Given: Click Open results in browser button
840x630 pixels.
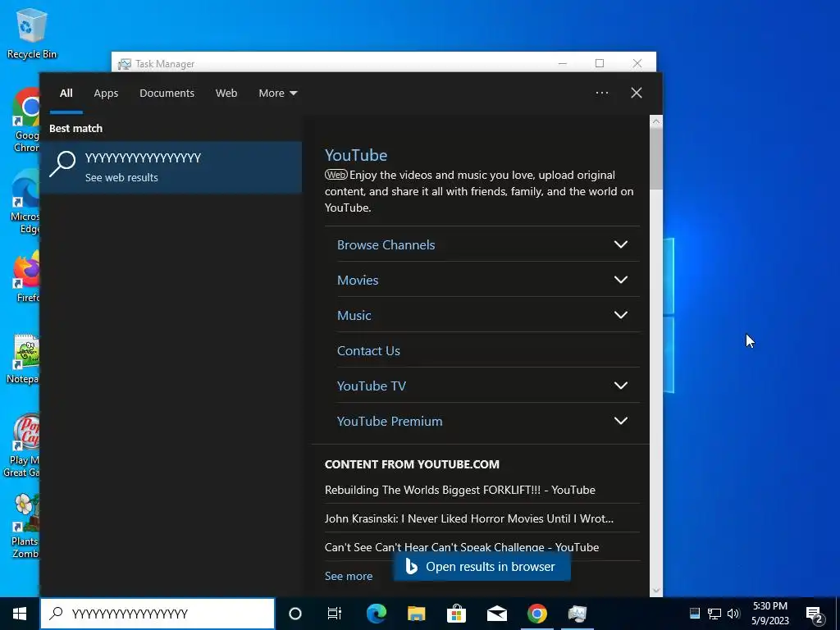Looking at the screenshot, I should [482, 567].
